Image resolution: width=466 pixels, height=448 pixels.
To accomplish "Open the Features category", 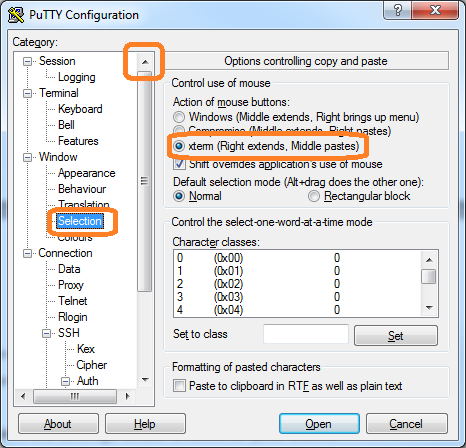I will [x=78, y=141].
